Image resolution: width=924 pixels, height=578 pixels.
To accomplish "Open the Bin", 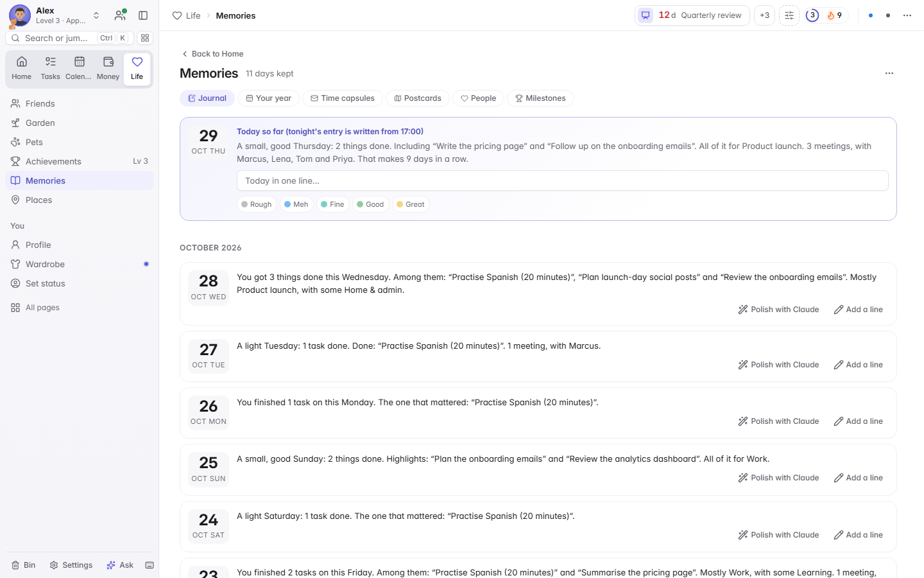I will (x=24, y=565).
